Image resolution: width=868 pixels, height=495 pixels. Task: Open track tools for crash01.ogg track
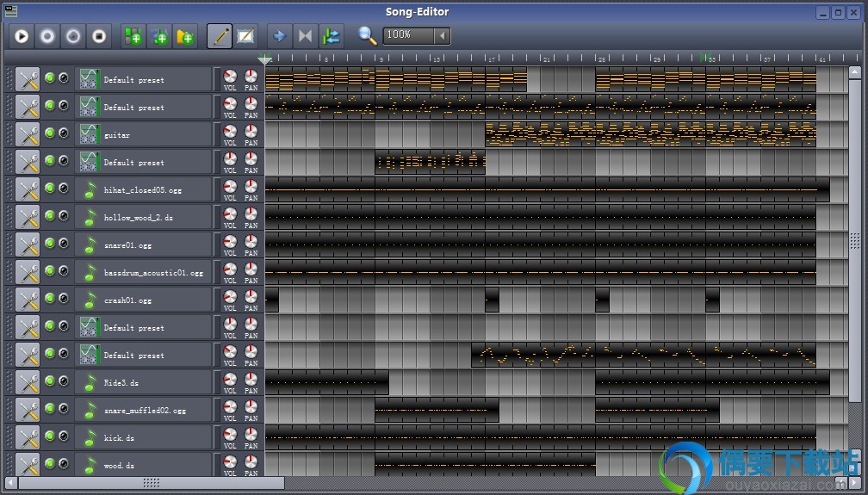[x=28, y=300]
